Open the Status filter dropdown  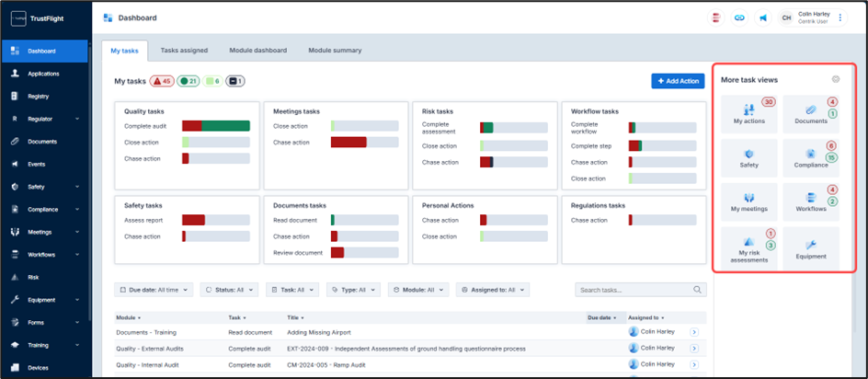click(x=228, y=290)
